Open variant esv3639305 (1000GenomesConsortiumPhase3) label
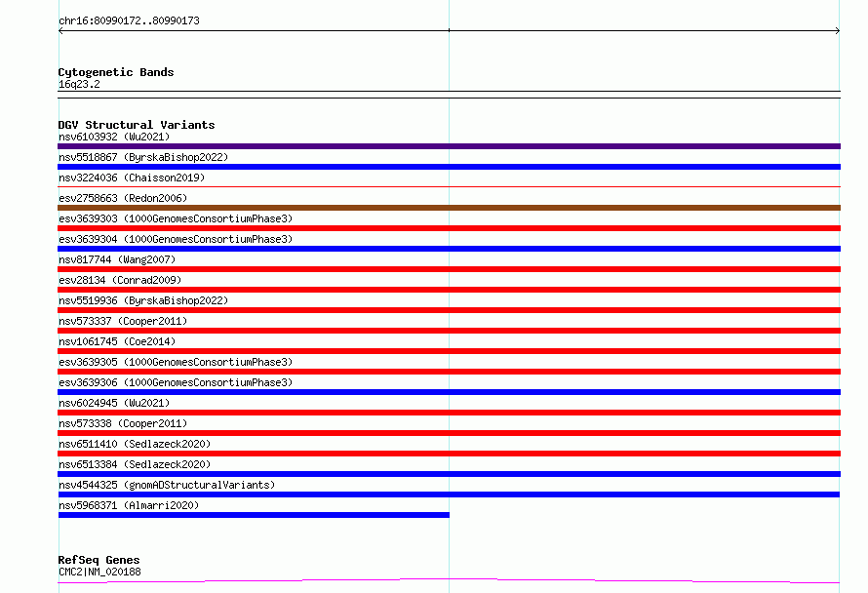The image size is (868, 593). [176, 362]
